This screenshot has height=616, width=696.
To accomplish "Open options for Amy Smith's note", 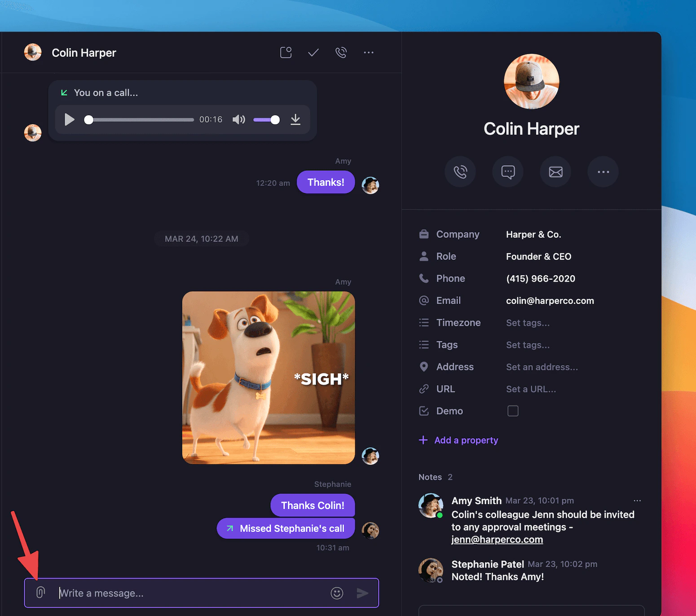I will 637,501.
